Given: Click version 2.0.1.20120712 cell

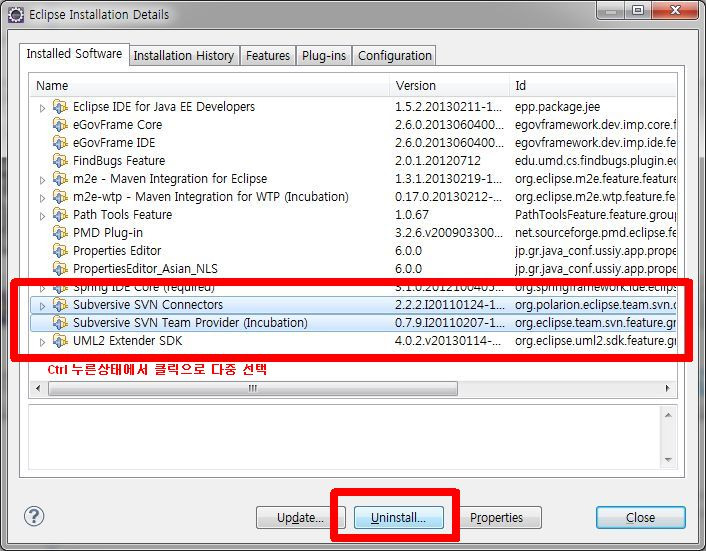Looking at the screenshot, I should pyautogui.click(x=438, y=161).
